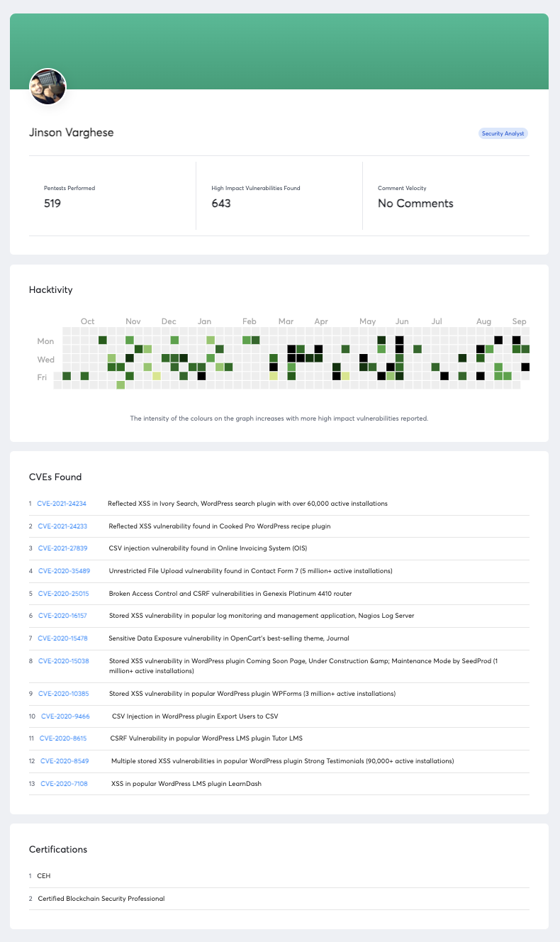This screenshot has height=942, width=560.
Task: Click the High Impact Vulnerabilities count 643
Action: tap(221, 204)
